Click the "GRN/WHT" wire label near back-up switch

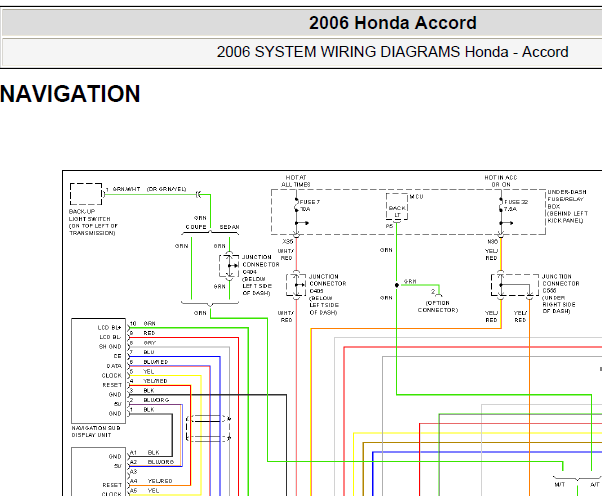[x=126, y=189]
